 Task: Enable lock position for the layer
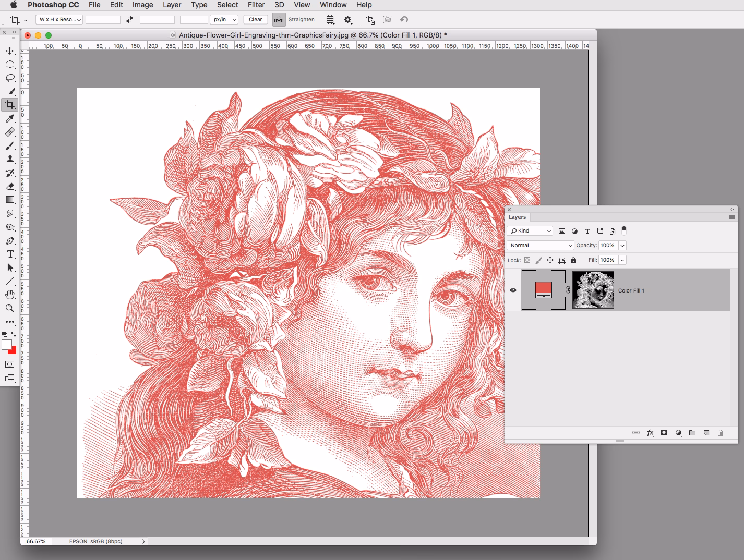point(550,260)
